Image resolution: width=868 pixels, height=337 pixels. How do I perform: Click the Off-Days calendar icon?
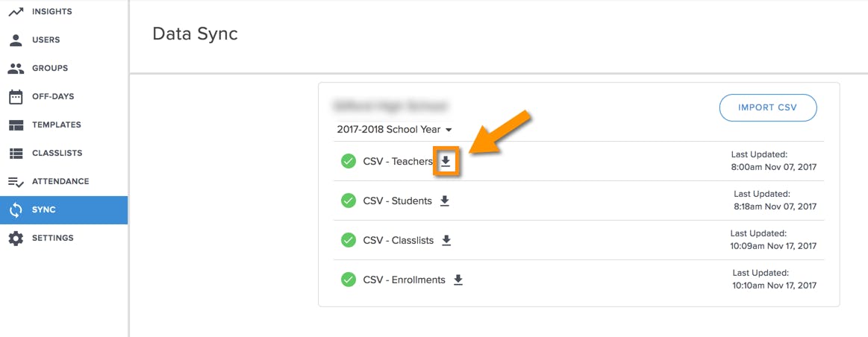click(16, 97)
